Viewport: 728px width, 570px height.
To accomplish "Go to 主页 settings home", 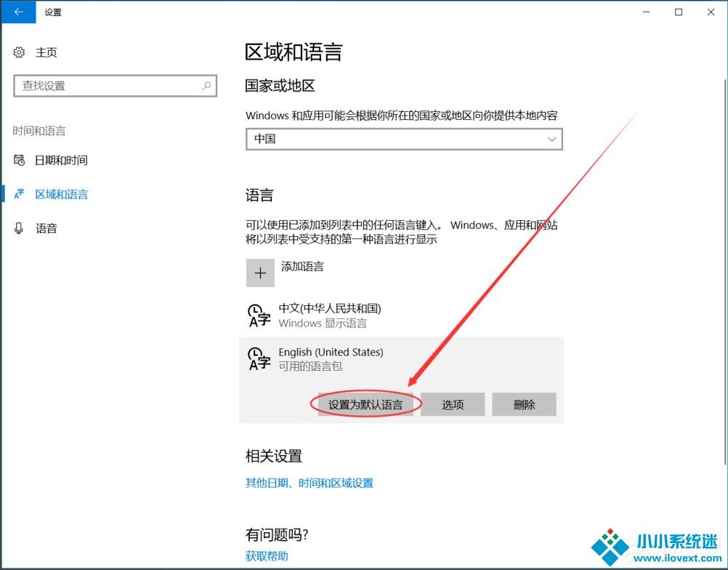I will coord(46,52).
